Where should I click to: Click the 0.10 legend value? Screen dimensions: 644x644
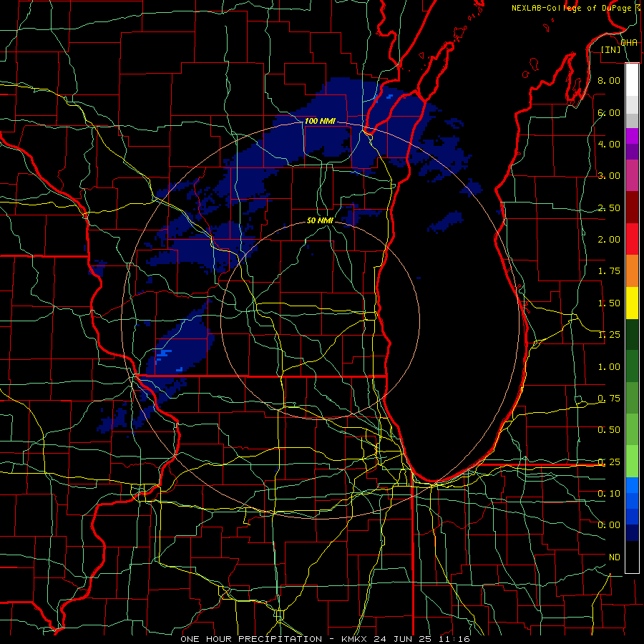609,494
